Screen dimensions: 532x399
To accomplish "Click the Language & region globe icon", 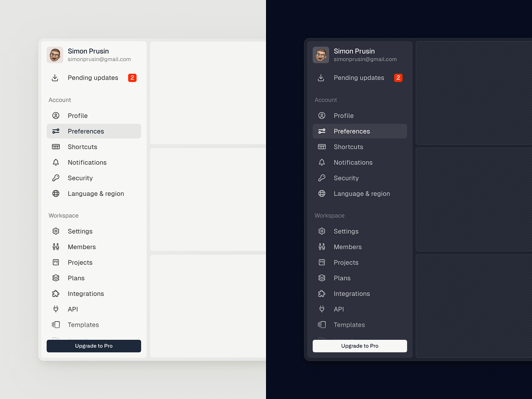I will (56, 194).
